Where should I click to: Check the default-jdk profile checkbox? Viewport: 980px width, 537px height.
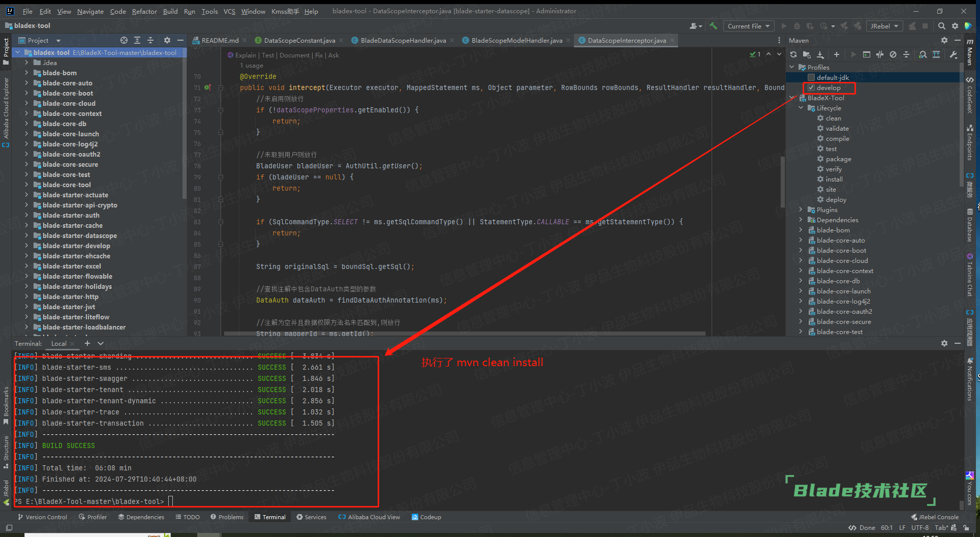[x=811, y=77]
